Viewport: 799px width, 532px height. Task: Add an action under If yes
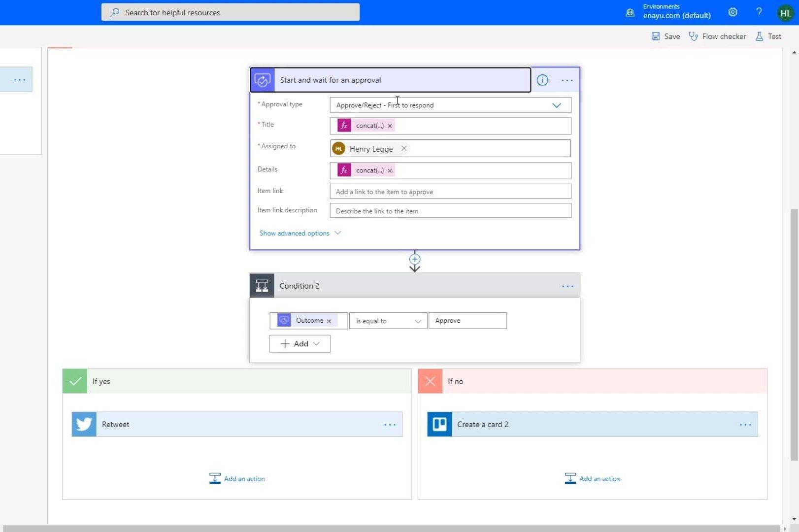(x=237, y=478)
